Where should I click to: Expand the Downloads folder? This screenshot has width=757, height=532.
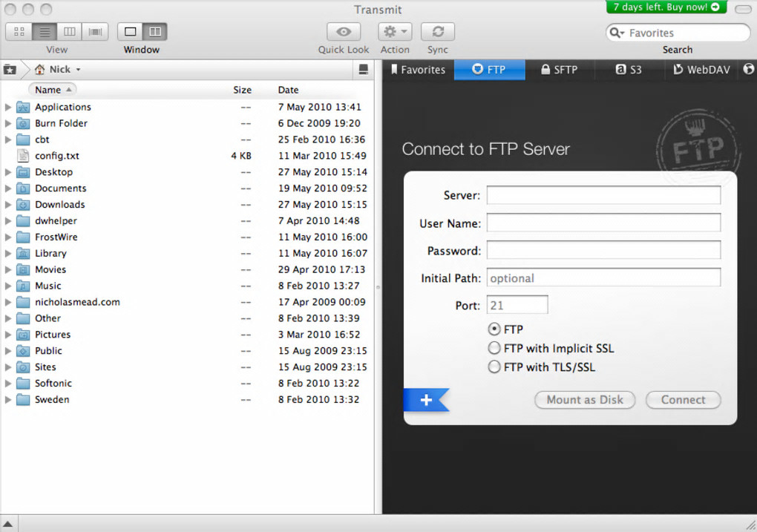[x=7, y=205]
